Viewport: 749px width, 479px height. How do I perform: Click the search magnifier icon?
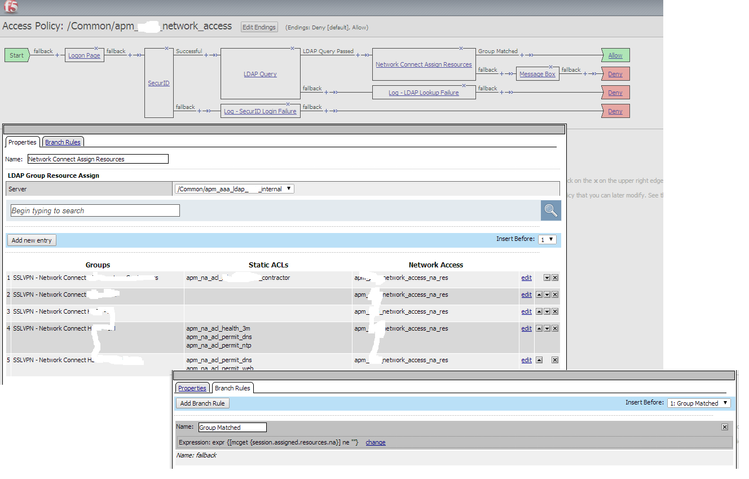point(550,210)
